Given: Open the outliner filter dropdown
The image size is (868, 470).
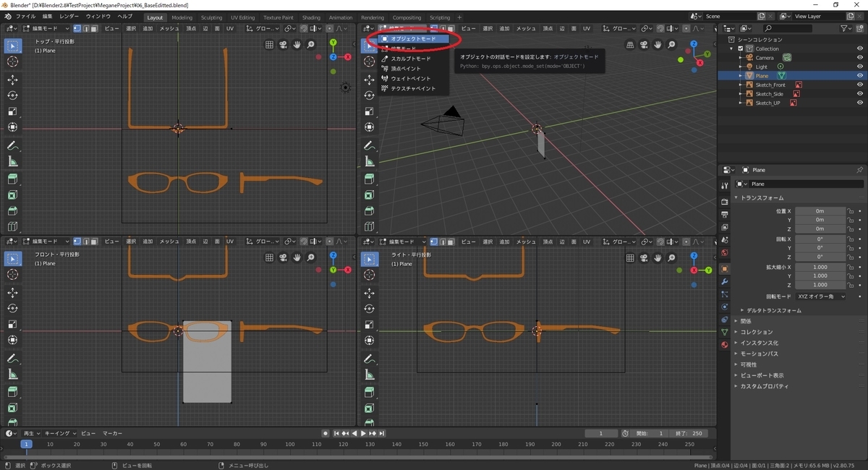Looking at the screenshot, I should pyautogui.click(x=847, y=28).
